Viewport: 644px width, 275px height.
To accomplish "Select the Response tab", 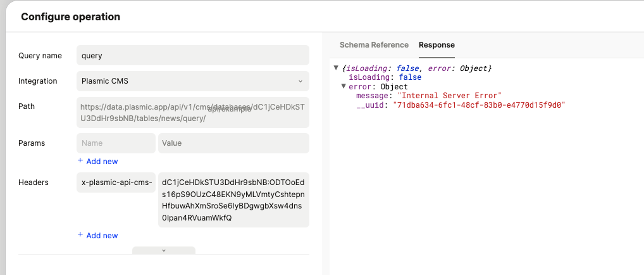I will coord(437,45).
